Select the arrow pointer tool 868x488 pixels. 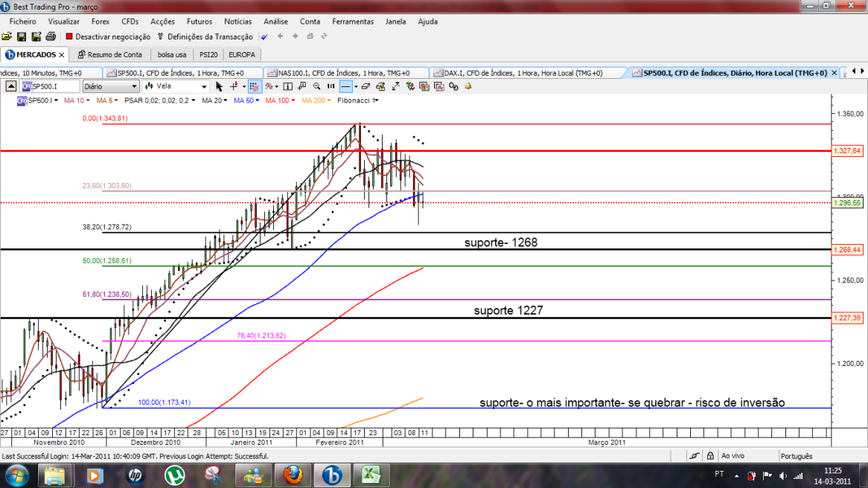coord(219,86)
